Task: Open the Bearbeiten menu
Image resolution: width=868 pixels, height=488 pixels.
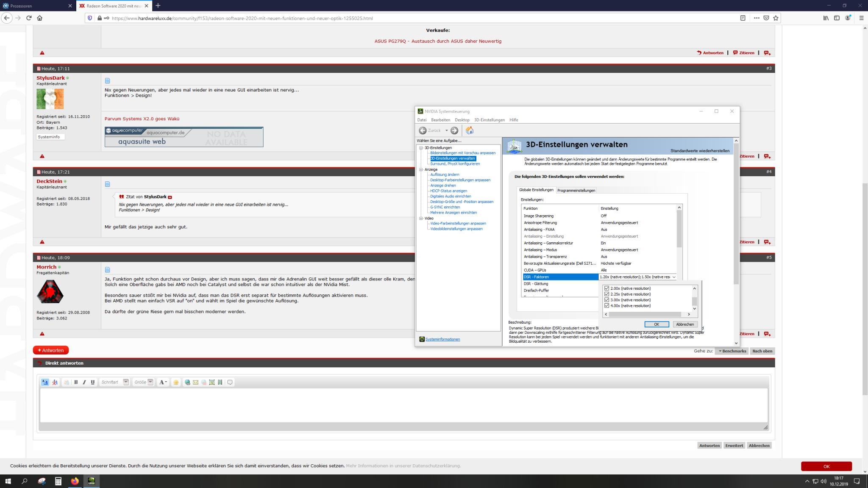Action: click(440, 120)
